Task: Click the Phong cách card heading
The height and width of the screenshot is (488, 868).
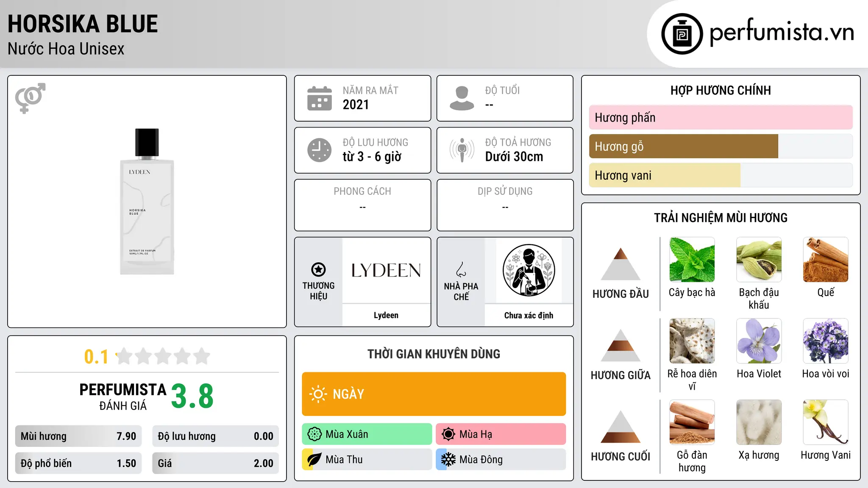Action: (362, 191)
